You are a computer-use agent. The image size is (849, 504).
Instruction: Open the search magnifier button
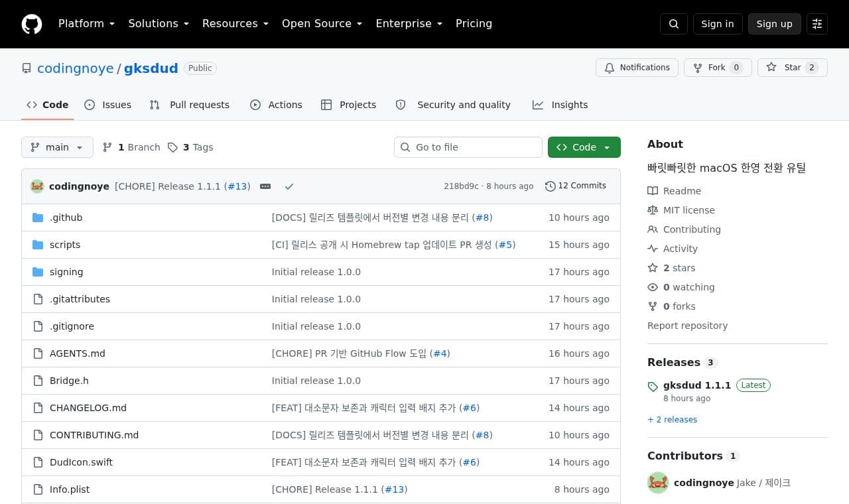[x=674, y=24]
